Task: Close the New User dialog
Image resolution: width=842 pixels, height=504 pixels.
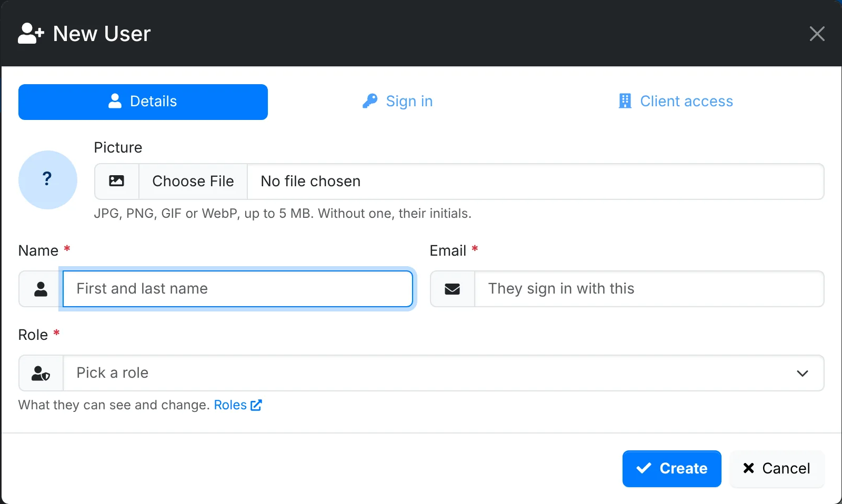Action: 817,34
